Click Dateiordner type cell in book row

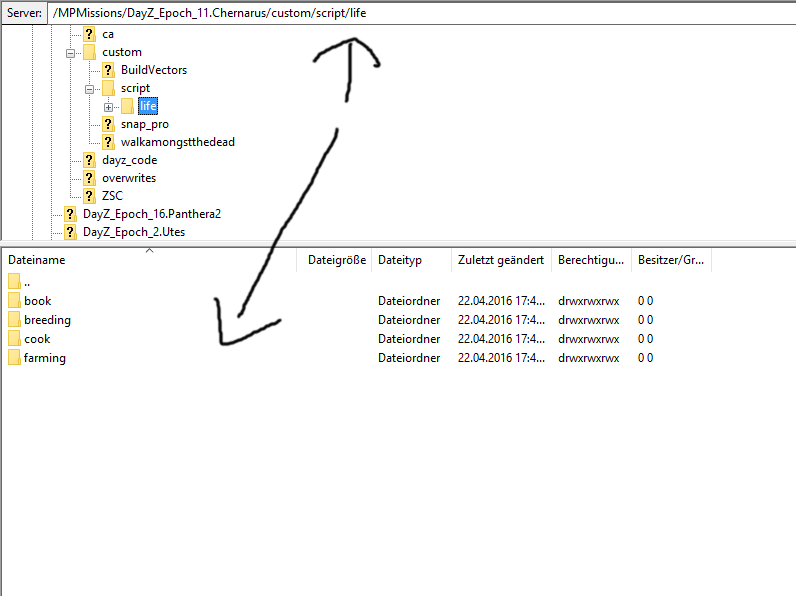click(x=409, y=301)
